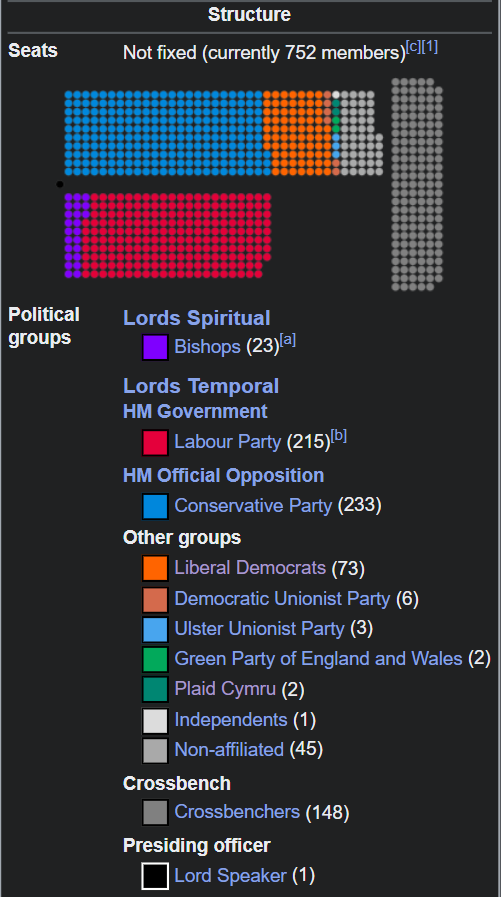Viewport: 501px width, 897px height.
Task: Visit the Democratic Unionist Party link
Action: point(282,598)
